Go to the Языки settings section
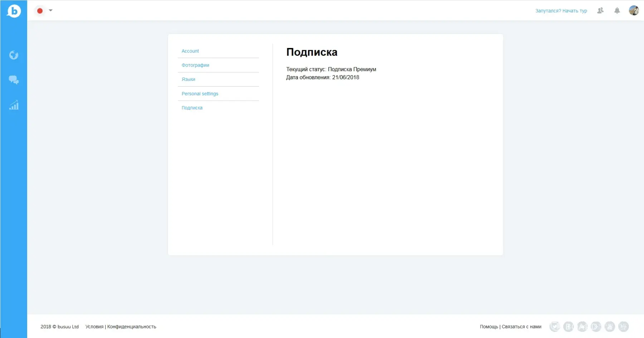The width and height of the screenshot is (644, 338). (x=188, y=79)
